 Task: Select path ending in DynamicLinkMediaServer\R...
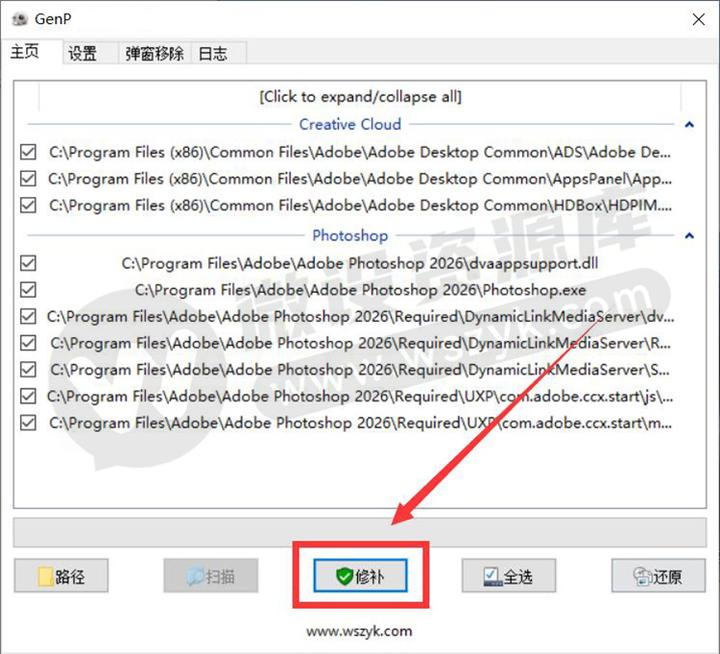(x=360, y=343)
